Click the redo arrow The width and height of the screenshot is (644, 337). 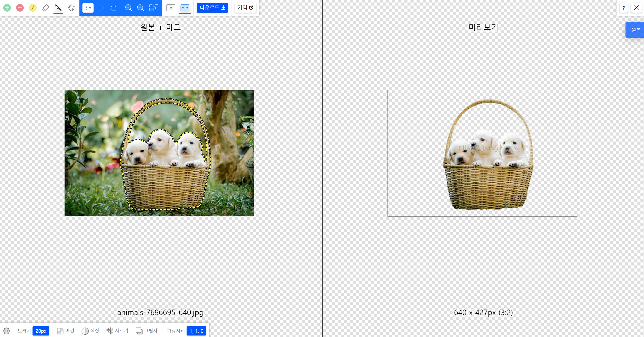113,8
